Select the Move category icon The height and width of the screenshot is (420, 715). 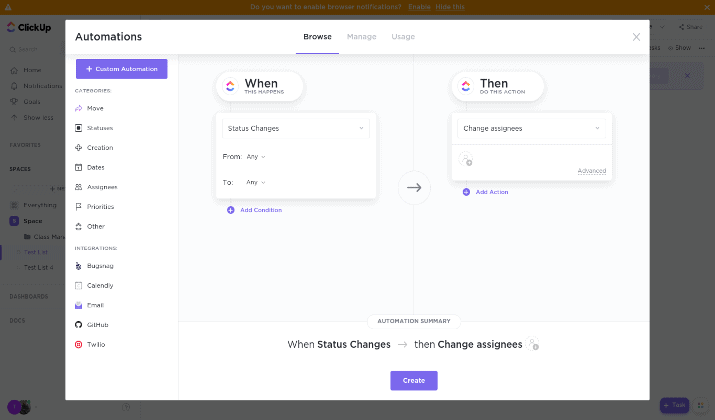click(78, 108)
